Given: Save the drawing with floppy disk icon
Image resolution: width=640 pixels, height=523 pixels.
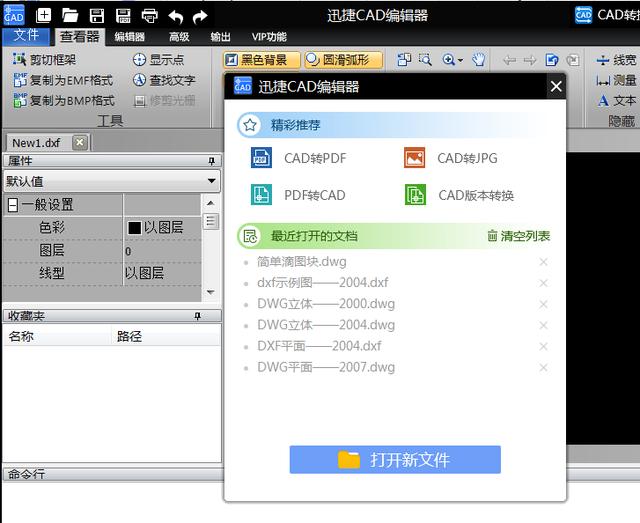Looking at the screenshot, I should point(97,16).
